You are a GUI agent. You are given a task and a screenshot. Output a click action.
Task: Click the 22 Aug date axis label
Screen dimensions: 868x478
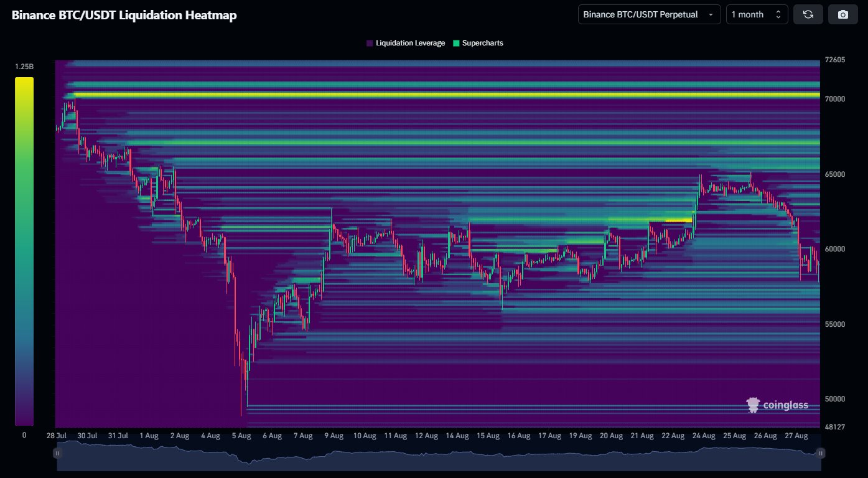point(673,436)
